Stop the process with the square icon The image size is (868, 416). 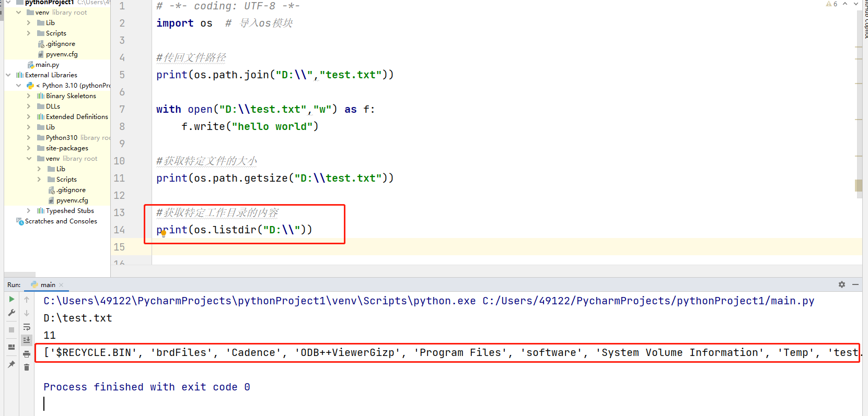pyautogui.click(x=11, y=330)
